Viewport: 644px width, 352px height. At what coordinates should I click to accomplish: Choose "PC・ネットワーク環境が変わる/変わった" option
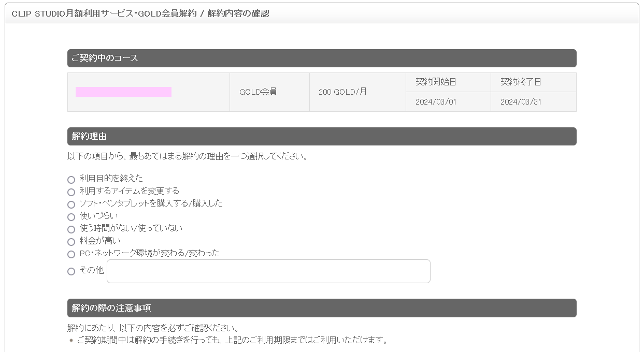[71, 254]
